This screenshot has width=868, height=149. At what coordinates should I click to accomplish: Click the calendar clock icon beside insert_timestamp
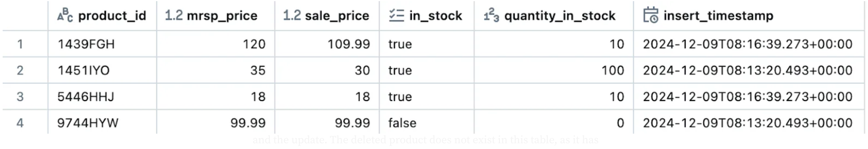[x=651, y=16]
